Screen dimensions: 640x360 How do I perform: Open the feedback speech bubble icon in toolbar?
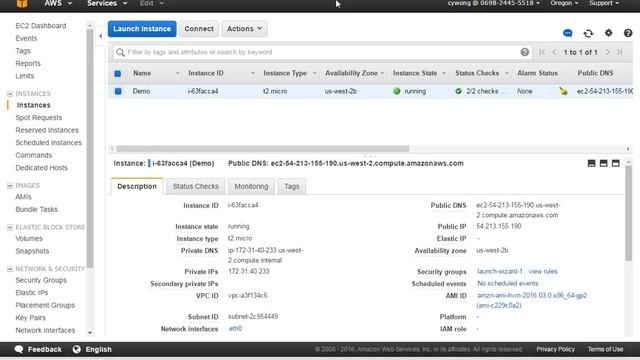567,33
